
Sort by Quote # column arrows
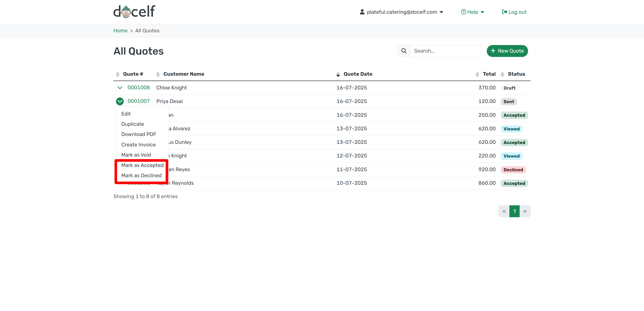coord(118,74)
